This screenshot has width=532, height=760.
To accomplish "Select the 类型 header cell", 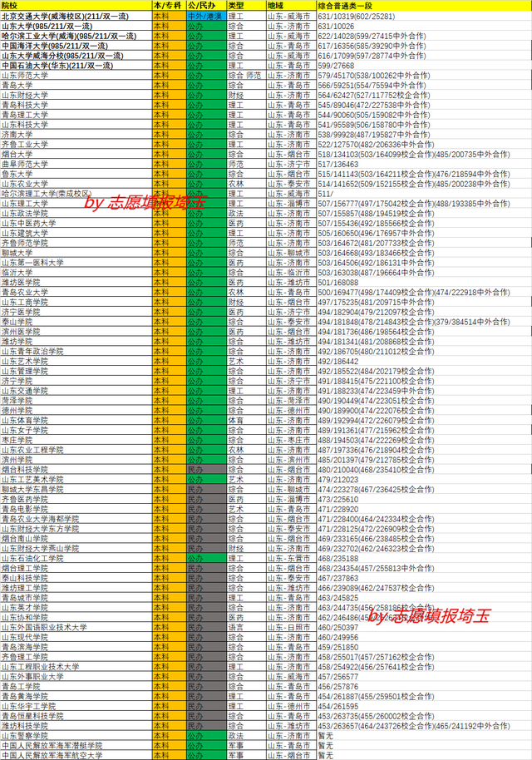I will (x=247, y=6).
